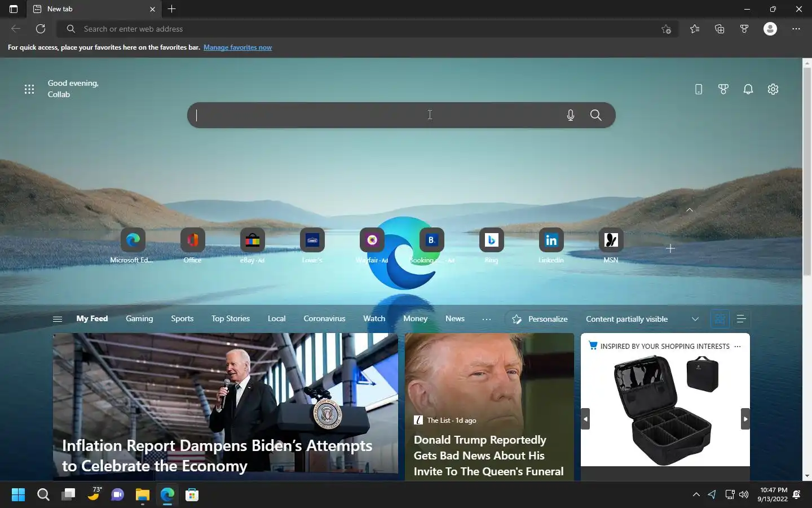Open the Donald Trump Queen's Funeral article
Screen dimensions: 812x508
pyautogui.click(x=489, y=406)
